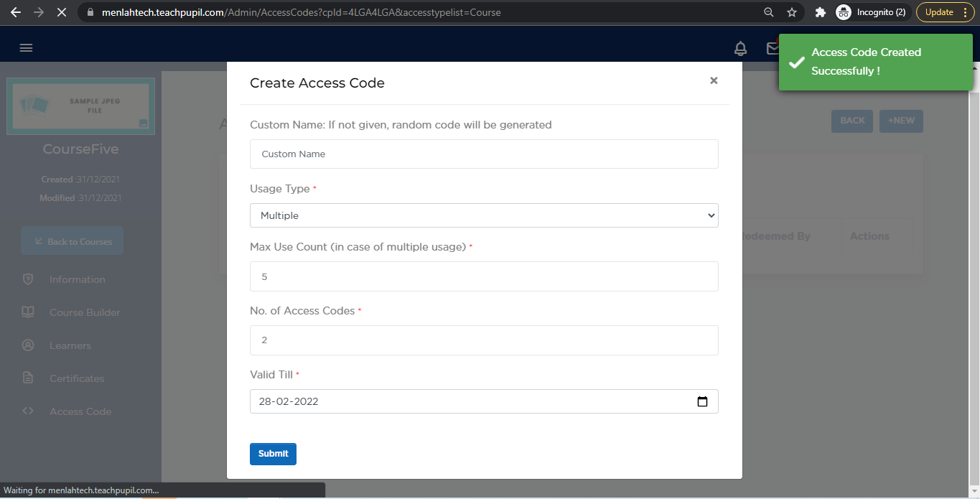980x499 pixels.
Task: Open the hamburger menu icon
Action: (27, 48)
